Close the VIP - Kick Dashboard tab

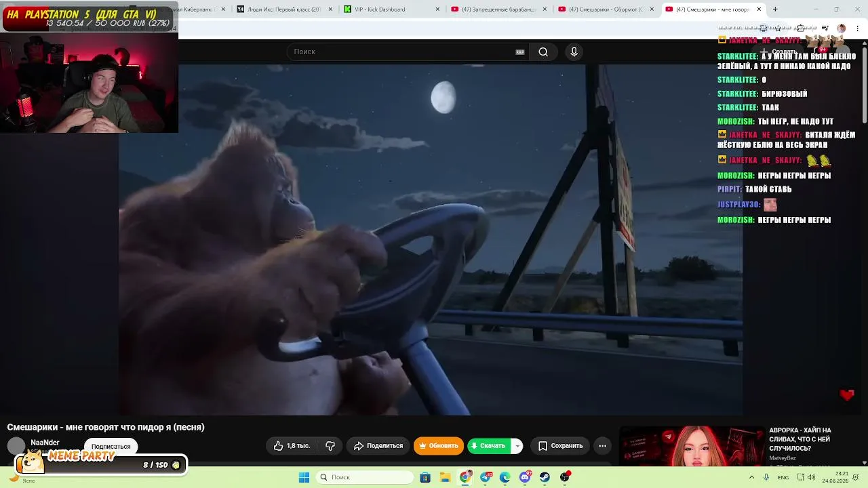pyautogui.click(x=437, y=9)
